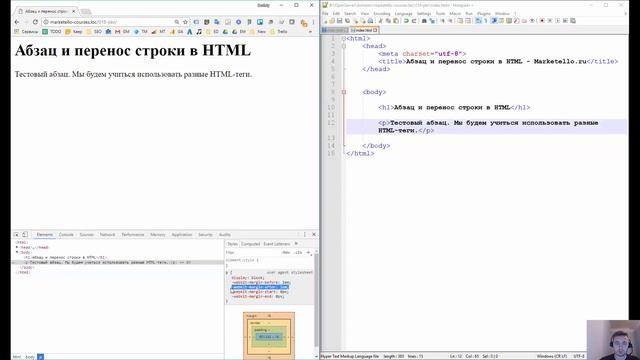Screen dimensions: 640x360
Task: Collapse the body node in DOM tree
Action: (17, 252)
